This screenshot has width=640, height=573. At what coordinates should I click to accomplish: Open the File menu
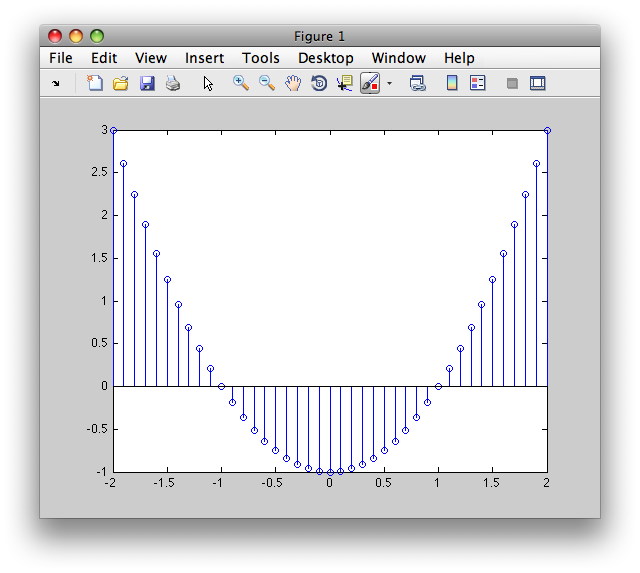pos(61,58)
